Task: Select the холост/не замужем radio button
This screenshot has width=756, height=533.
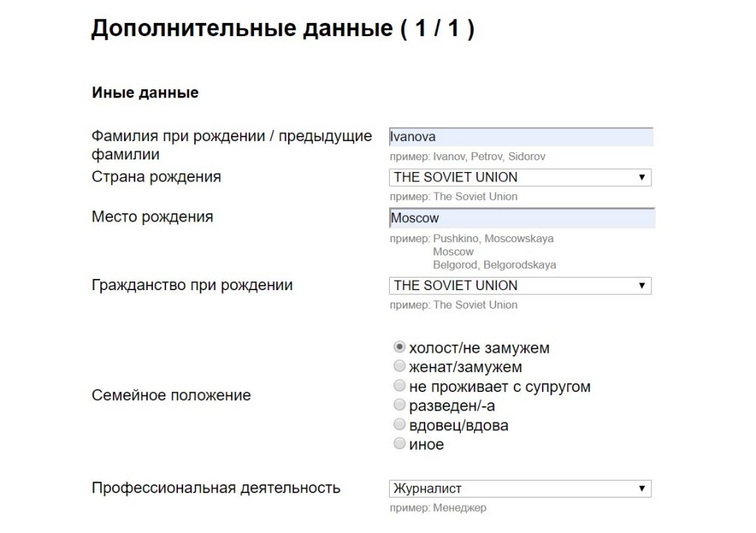Action: click(399, 346)
